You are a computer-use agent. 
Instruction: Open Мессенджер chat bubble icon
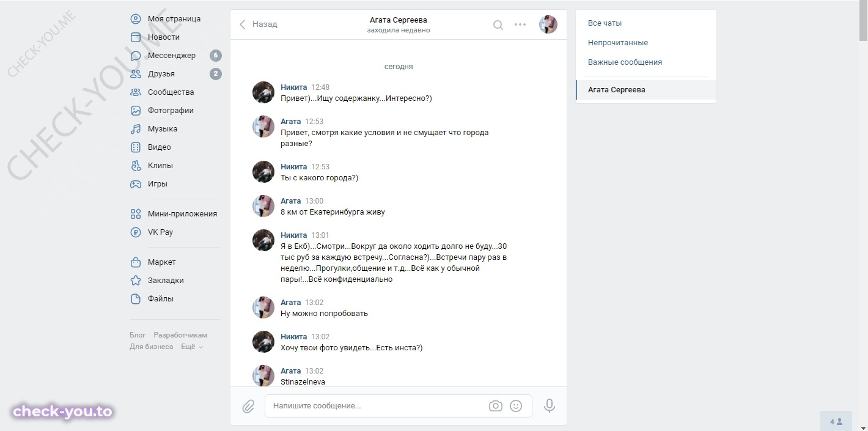click(136, 56)
